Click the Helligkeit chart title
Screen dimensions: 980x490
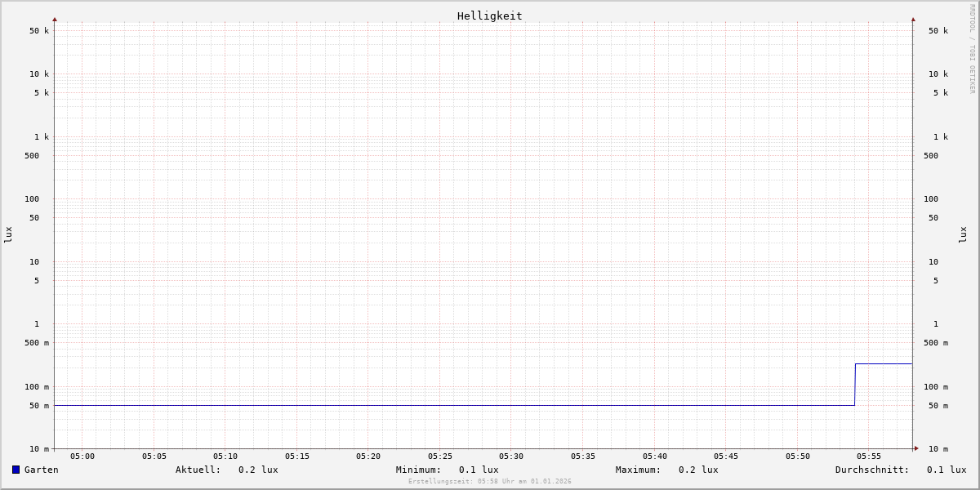pyautogui.click(x=490, y=16)
